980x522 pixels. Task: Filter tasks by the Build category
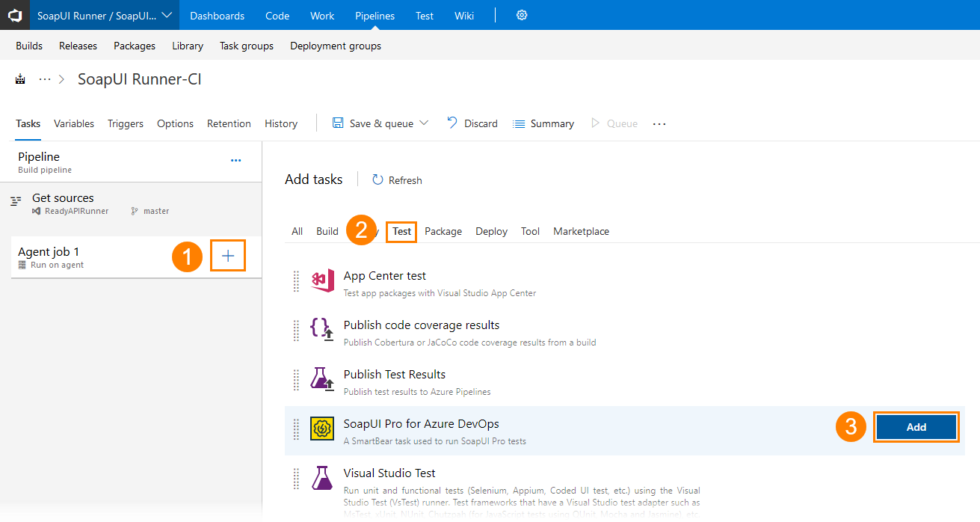[x=327, y=231]
